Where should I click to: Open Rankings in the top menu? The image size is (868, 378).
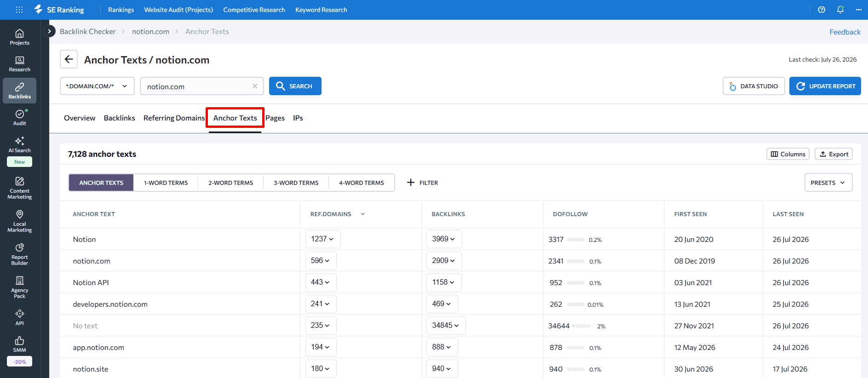tap(121, 10)
